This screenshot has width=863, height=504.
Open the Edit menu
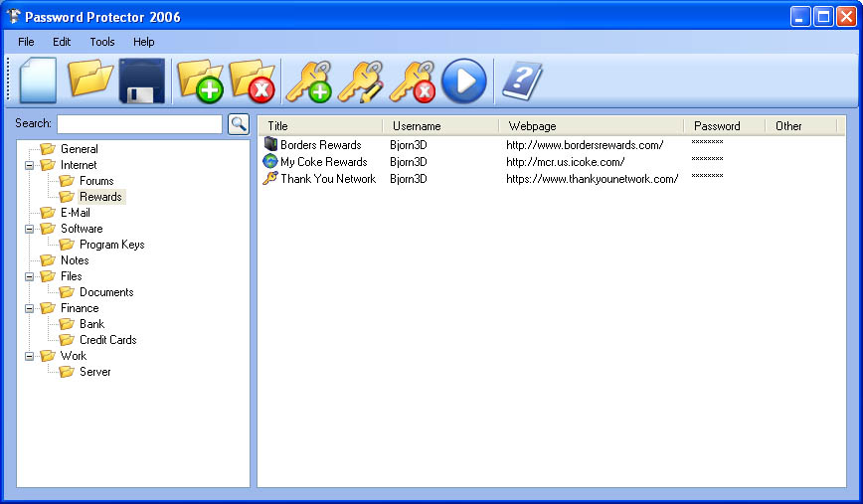62,42
